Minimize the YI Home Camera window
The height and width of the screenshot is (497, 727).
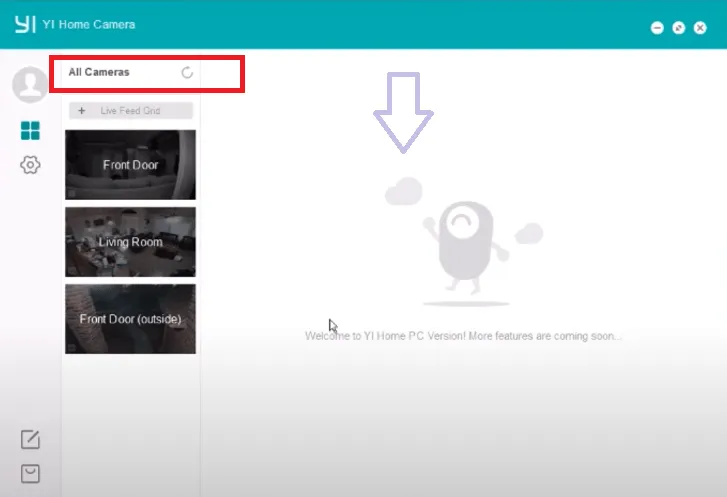[x=657, y=28]
